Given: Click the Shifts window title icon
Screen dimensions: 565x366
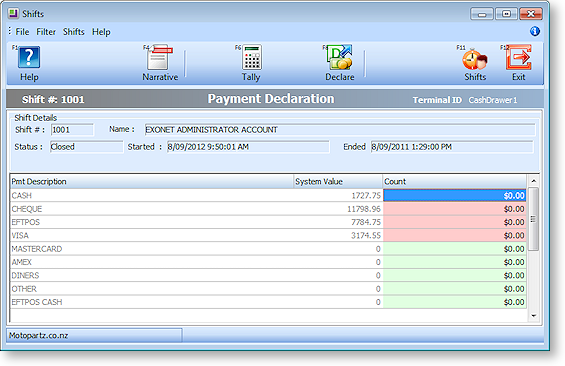Looking at the screenshot, I should click(x=13, y=14).
